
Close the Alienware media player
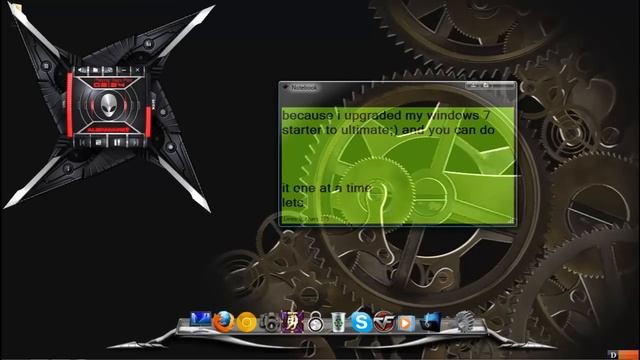coord(138,70)
